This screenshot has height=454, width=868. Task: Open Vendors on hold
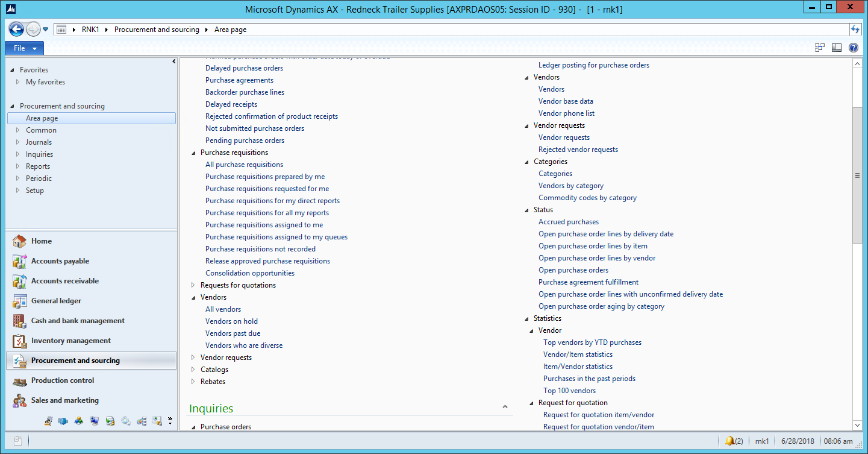click(231, 321)
